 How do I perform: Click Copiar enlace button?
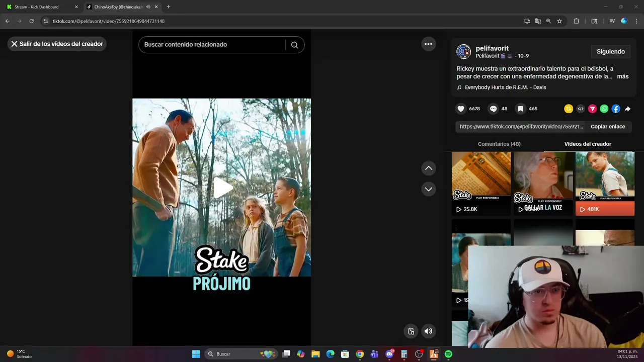coord(608,127)
